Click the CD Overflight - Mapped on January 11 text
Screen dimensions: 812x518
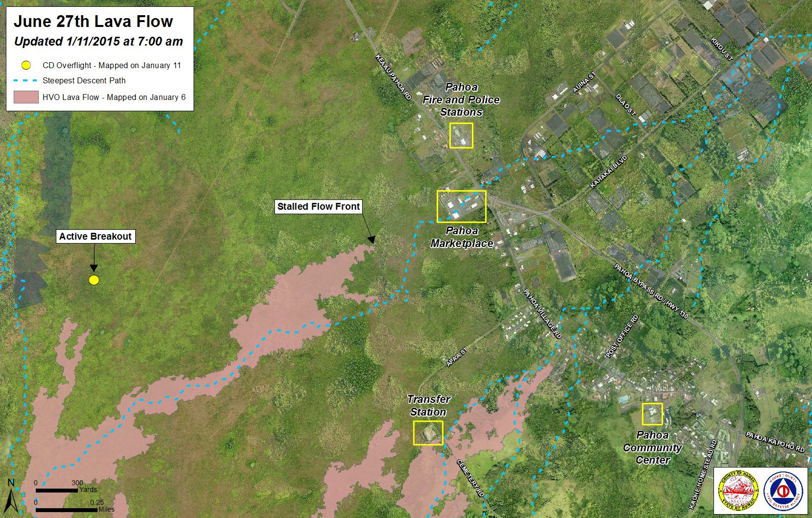pyautogui.click(x=112, y=65)
